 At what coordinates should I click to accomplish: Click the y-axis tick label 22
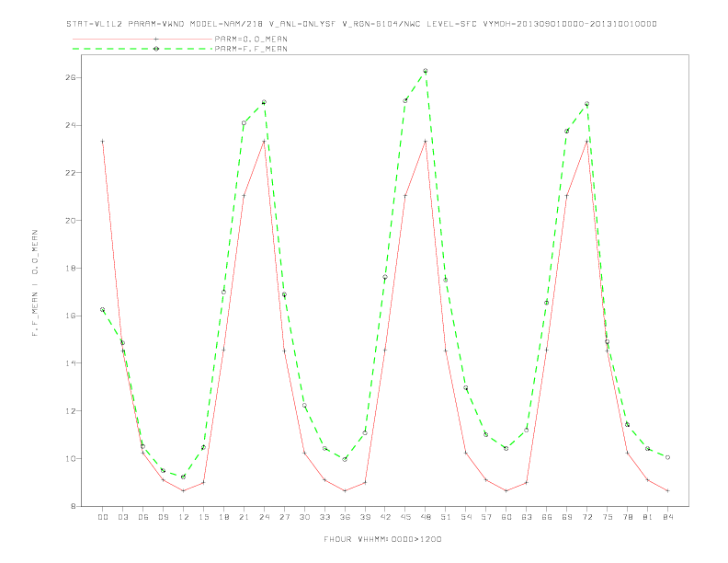click(x=70, y=173)
